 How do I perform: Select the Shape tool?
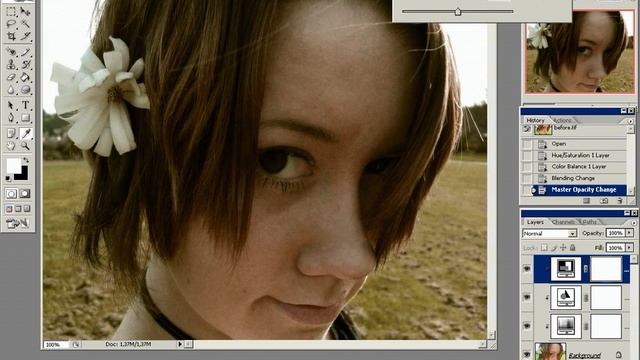click(x=25, y=118)
